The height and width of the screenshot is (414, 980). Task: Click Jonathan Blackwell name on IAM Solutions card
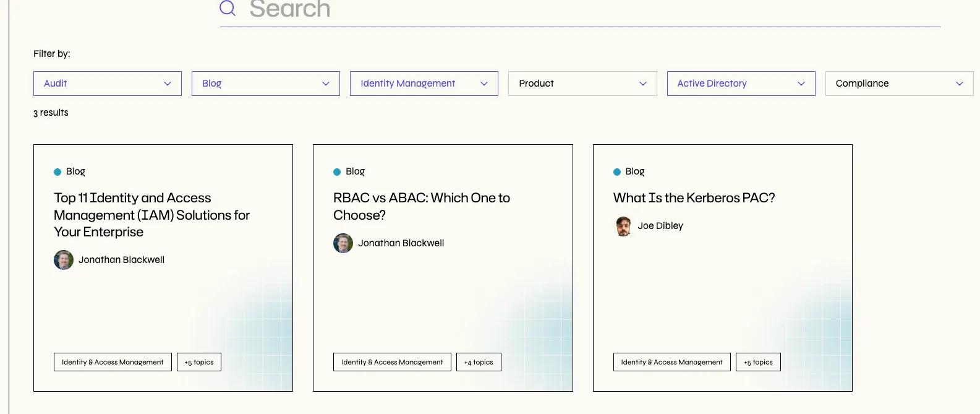point(121,260)
